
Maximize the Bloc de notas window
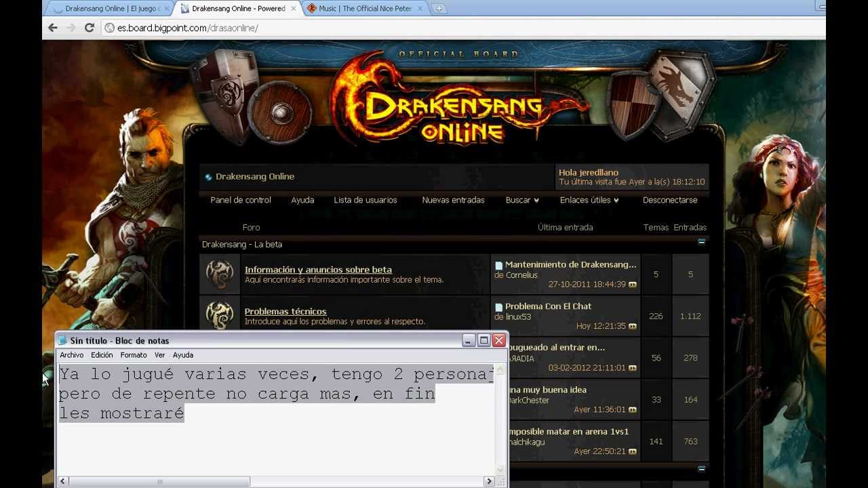coord(484,340)
